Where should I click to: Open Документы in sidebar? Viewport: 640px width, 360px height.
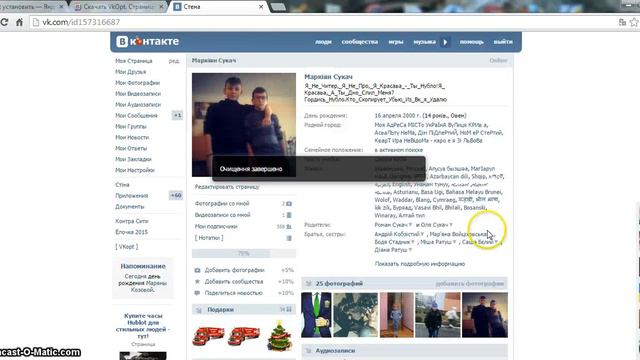129,207
